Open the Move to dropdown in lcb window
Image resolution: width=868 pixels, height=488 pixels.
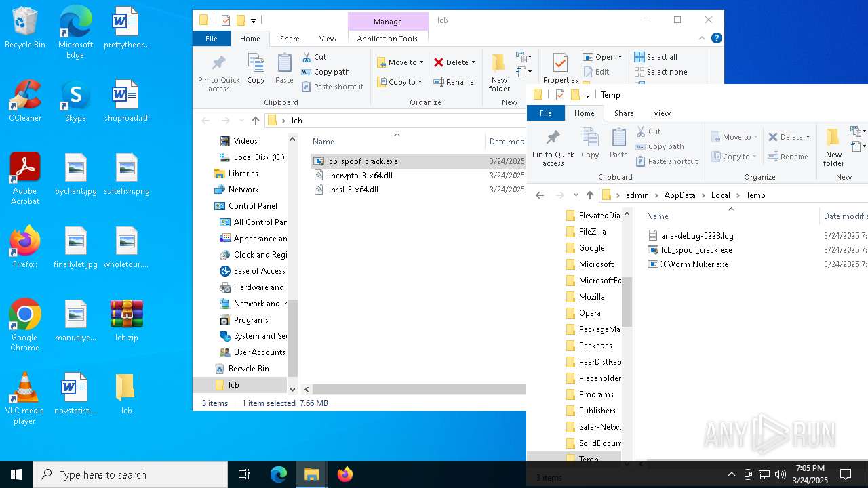(400, 62)
